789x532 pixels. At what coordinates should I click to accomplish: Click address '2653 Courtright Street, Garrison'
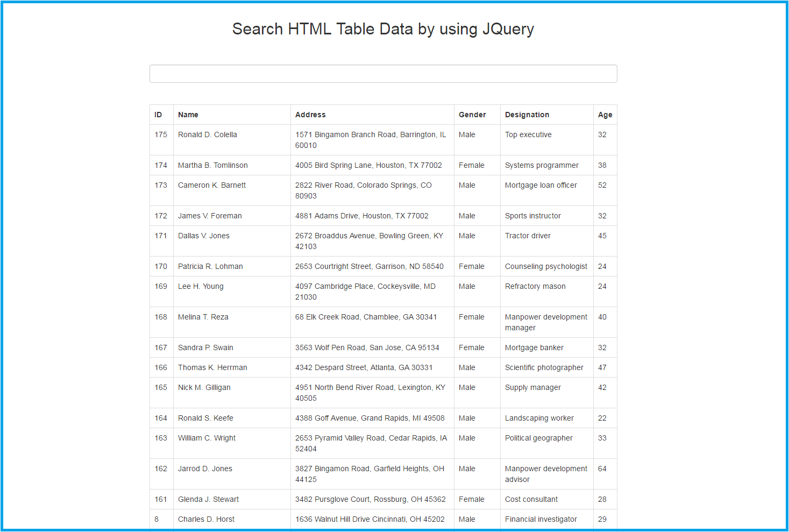pos(369,266)
